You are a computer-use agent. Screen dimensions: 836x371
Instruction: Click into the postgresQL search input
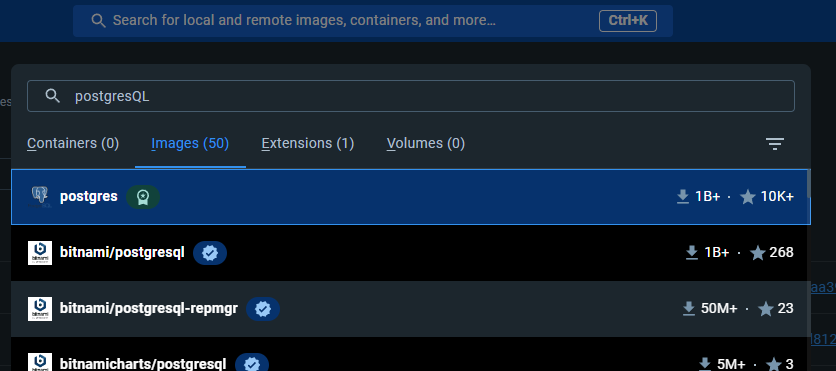coord(411,96)
